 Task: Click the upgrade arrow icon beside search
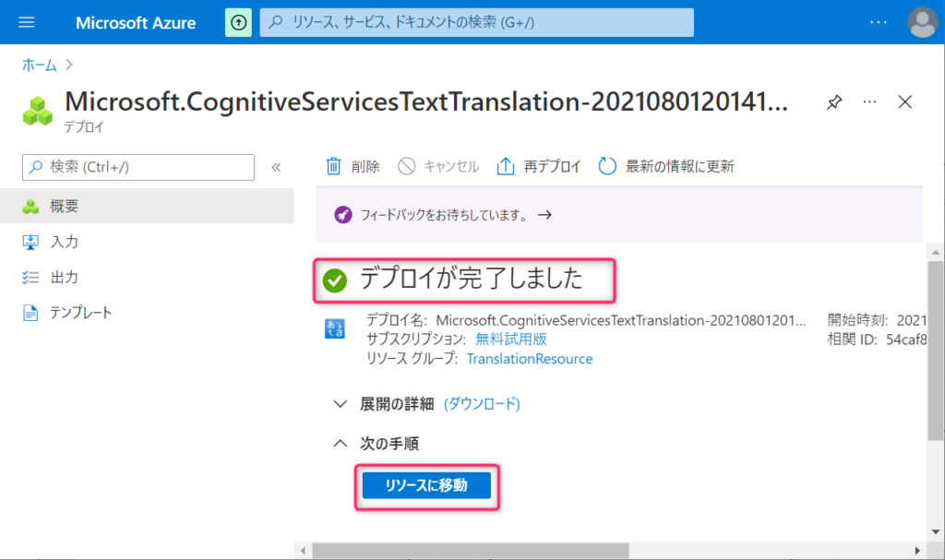[239, 23]
